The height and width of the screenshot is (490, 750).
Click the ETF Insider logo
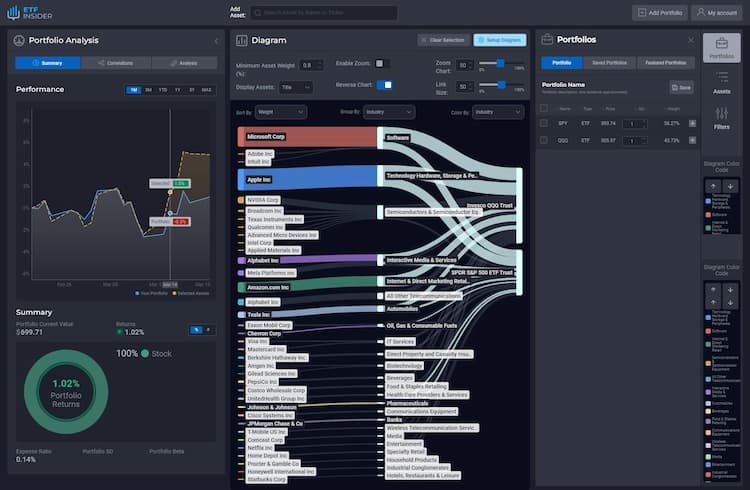pos(30,13)
